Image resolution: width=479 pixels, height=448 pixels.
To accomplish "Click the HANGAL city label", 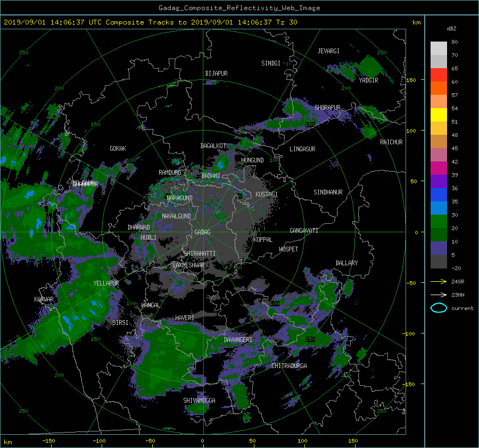I will tap(150, 305).
